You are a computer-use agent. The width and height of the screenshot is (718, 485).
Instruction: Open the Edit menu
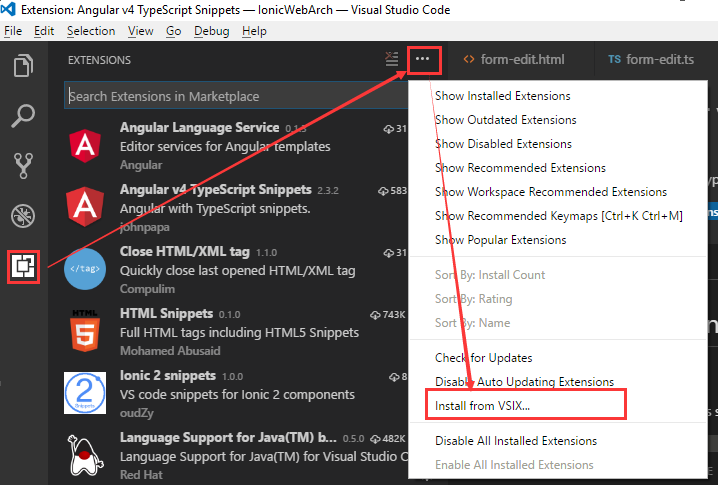coord(44,31)
